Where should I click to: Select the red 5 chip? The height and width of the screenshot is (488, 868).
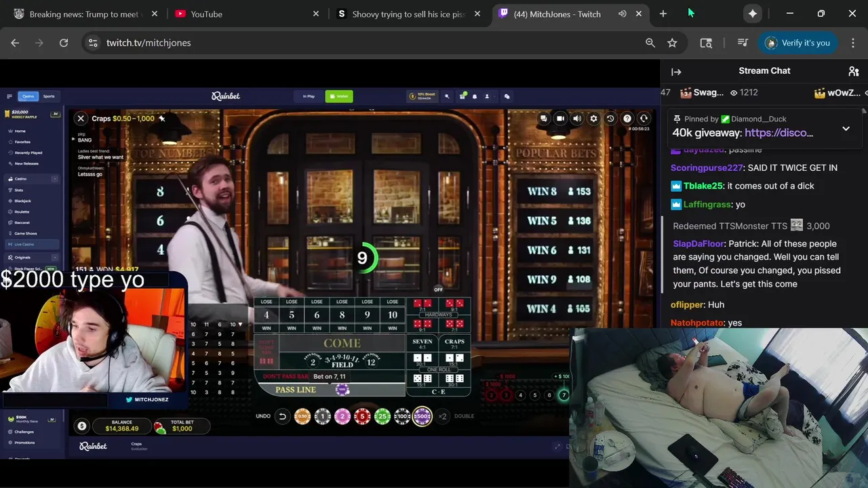click(363, 416)
